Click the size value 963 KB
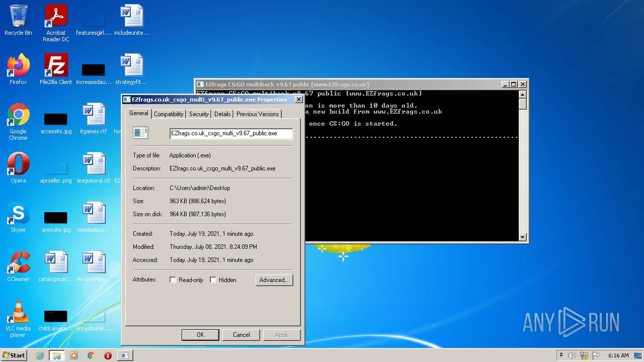This screenshot has height=362, width=644. pyautogui.click(x=198, y=201)
